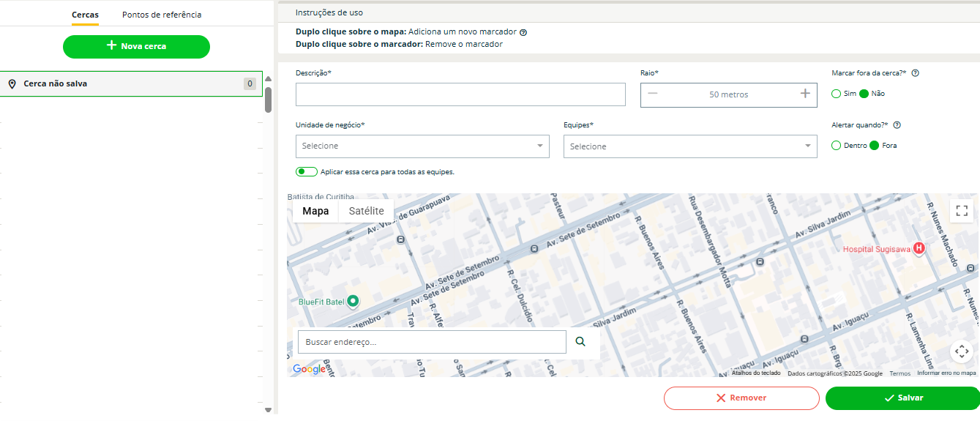Select 'Dentro' for Alertar quando

pyautogui.click(x=837, y=146)
